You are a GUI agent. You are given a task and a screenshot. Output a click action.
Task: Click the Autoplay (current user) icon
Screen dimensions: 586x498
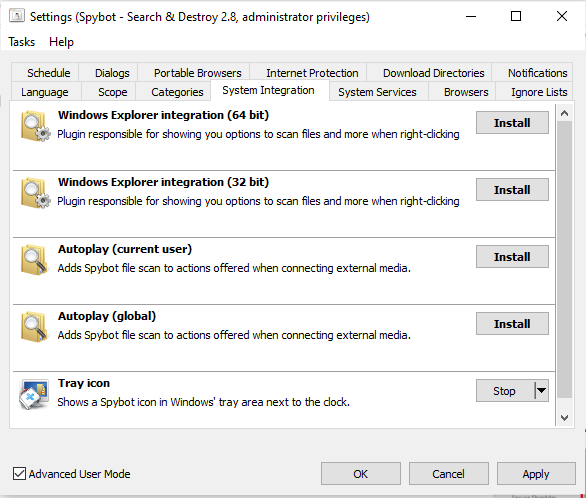[x=35, y=260]
